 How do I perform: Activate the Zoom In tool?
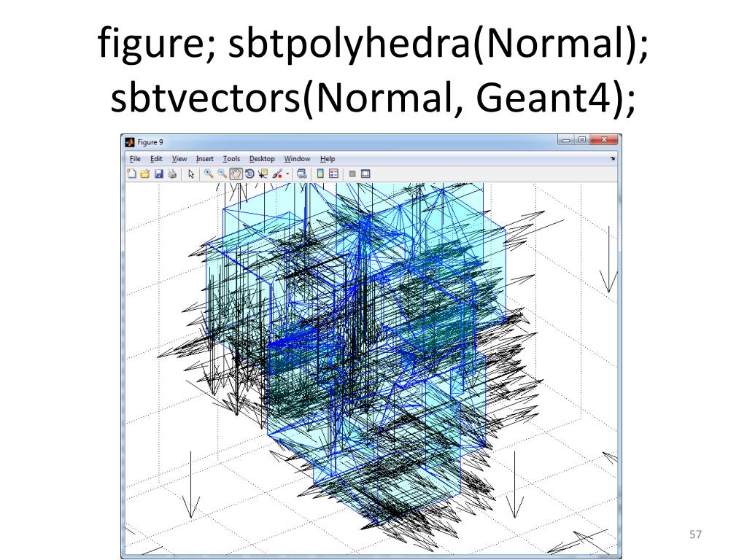(x=209, y=174)
